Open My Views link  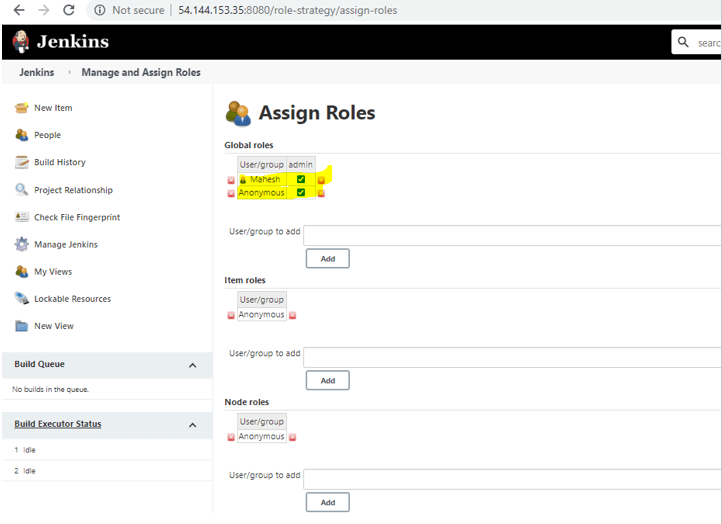pos(53,272)
